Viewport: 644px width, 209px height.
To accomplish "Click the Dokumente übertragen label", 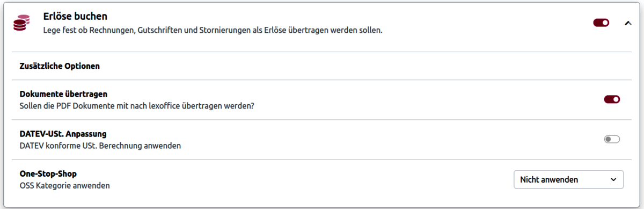I will point(63,94).
